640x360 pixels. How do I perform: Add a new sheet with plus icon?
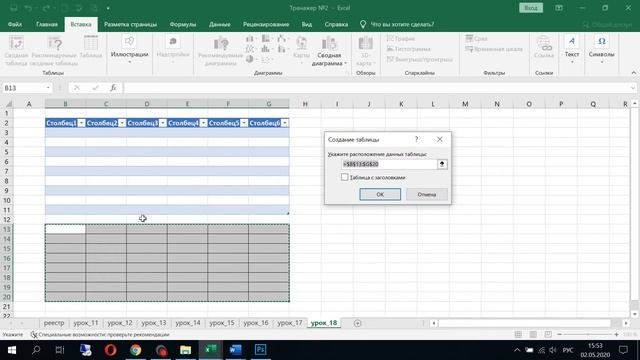pos(358,323)
